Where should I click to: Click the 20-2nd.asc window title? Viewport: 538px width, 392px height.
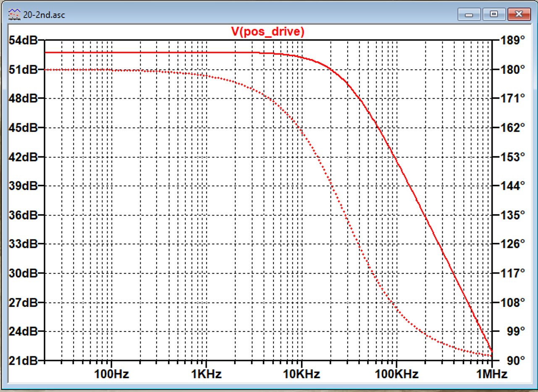[44, 14]
